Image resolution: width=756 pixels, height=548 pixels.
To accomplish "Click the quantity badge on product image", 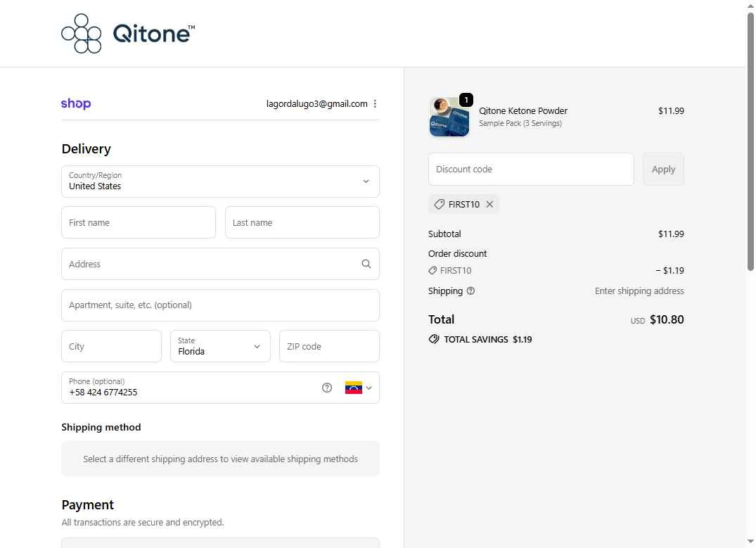I will point(466,100).
